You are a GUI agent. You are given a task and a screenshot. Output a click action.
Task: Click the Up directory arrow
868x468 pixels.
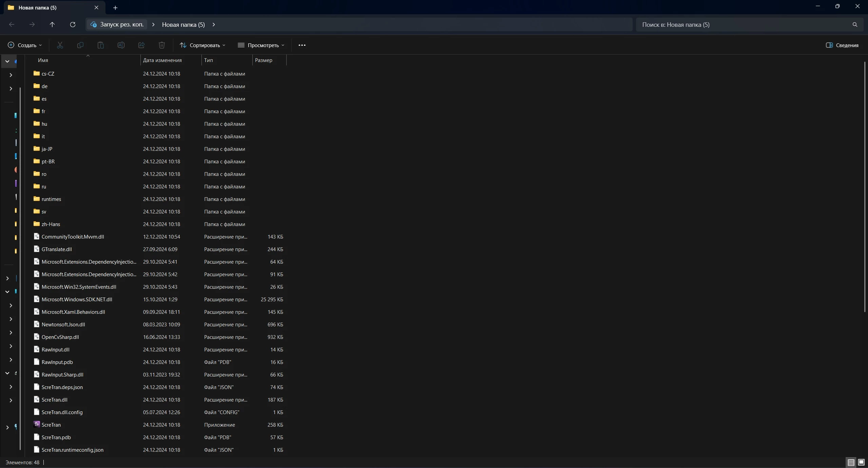(52, 24)
